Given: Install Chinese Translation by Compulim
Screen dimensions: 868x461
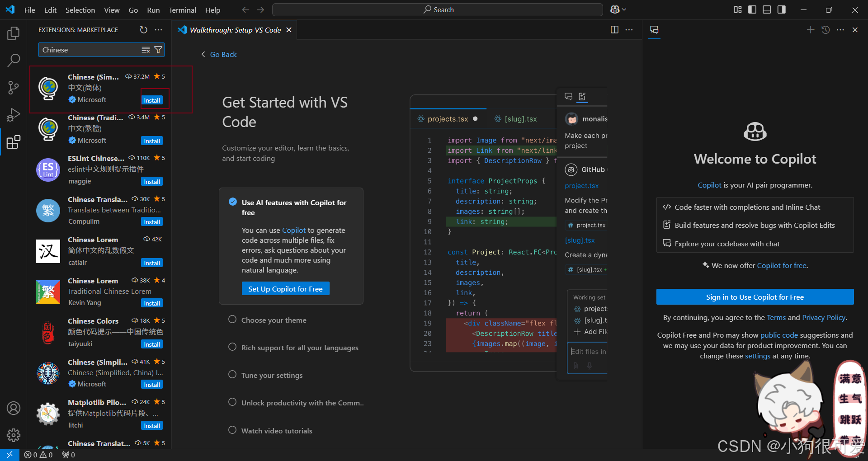Looking at the screenshot, I should 152,222.
